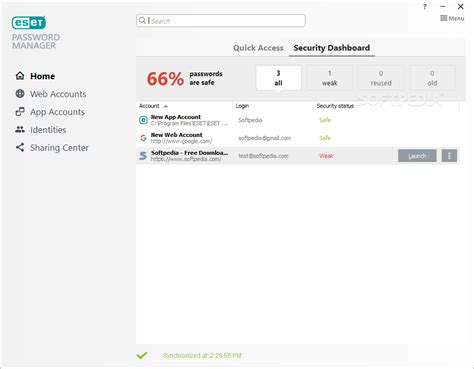The height and width of the screenshot is (369, 474).
Task: Switch to the Quick Access tab
Action: tap(258, 48)
